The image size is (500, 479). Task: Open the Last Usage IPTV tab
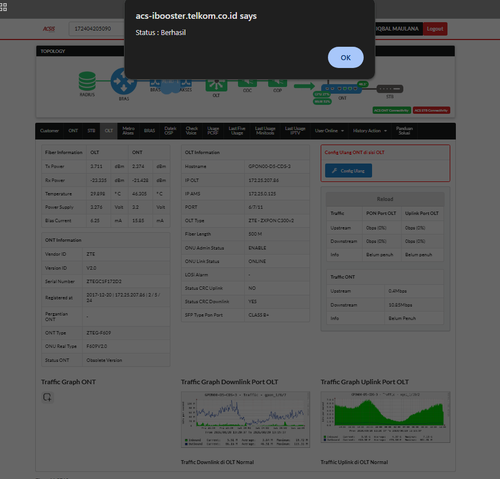point(295,131)
